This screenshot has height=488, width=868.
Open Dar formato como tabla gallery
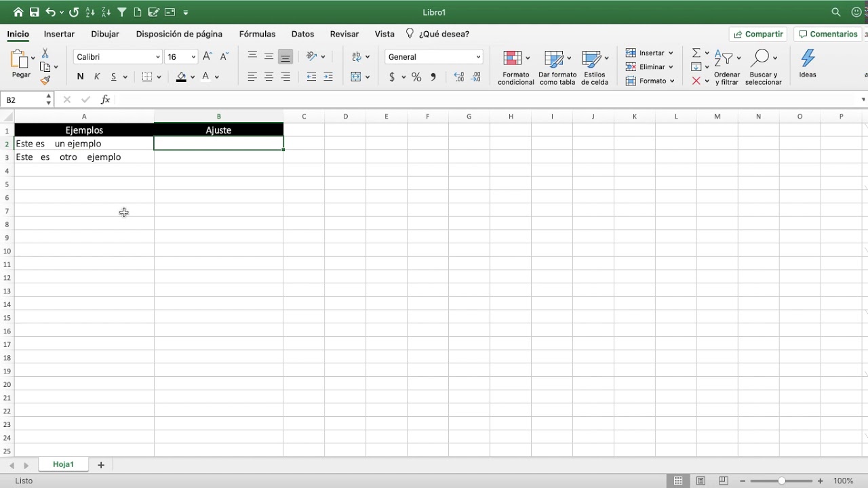tap(557, 67)
